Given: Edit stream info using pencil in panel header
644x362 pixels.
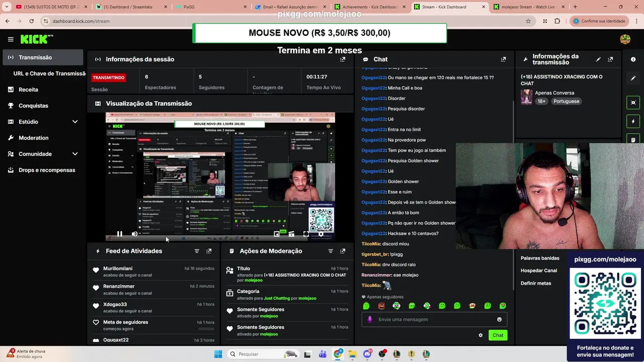Looking at the screenshot, I should click(598, 59).
